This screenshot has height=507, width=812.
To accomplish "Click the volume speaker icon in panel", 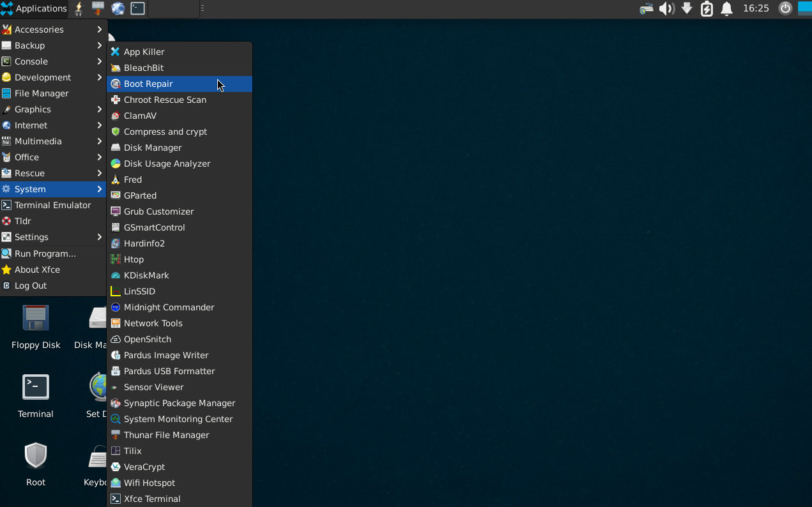I will (x=666, y=8).
